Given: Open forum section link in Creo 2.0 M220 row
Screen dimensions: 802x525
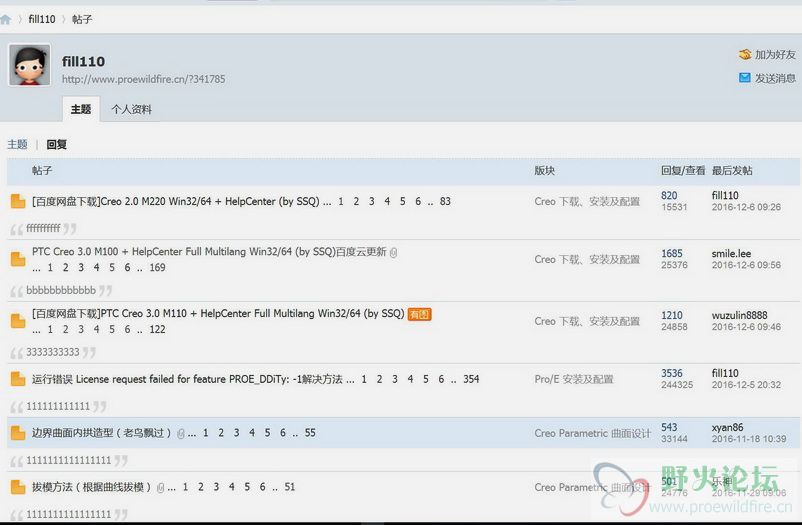Looking at the screenshot, I should pos(587,202).
